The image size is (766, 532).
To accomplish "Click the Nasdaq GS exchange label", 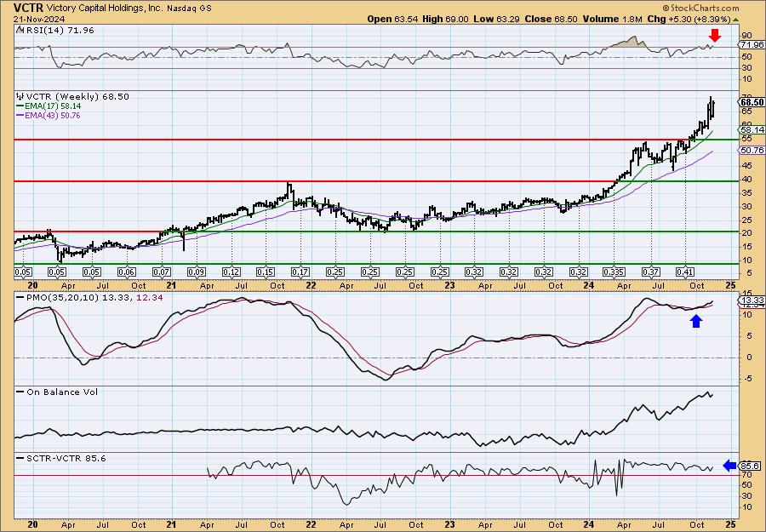I will [x=189, y=9].
